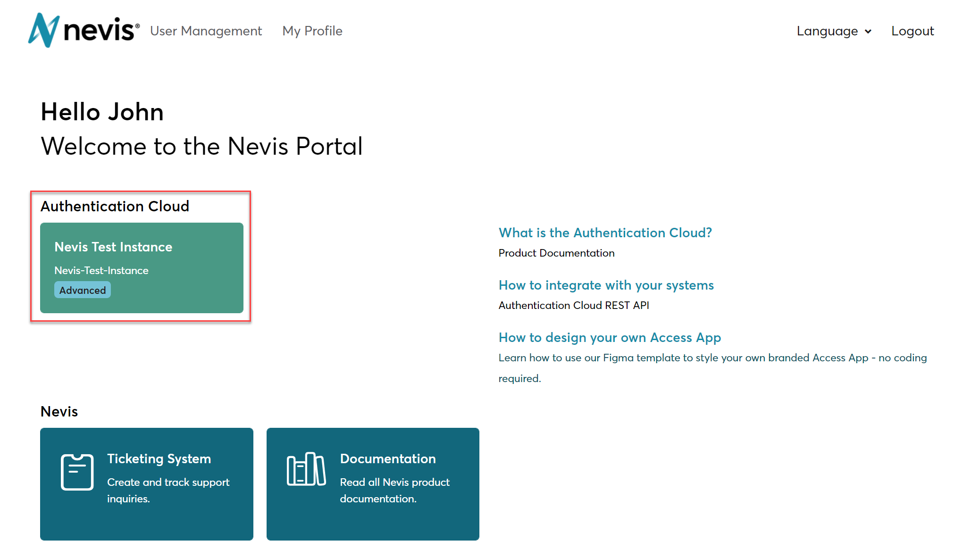980x558 pixels.
Task: Click the Nevis-Test-Instance identifier text
Action: pos(101,270)
